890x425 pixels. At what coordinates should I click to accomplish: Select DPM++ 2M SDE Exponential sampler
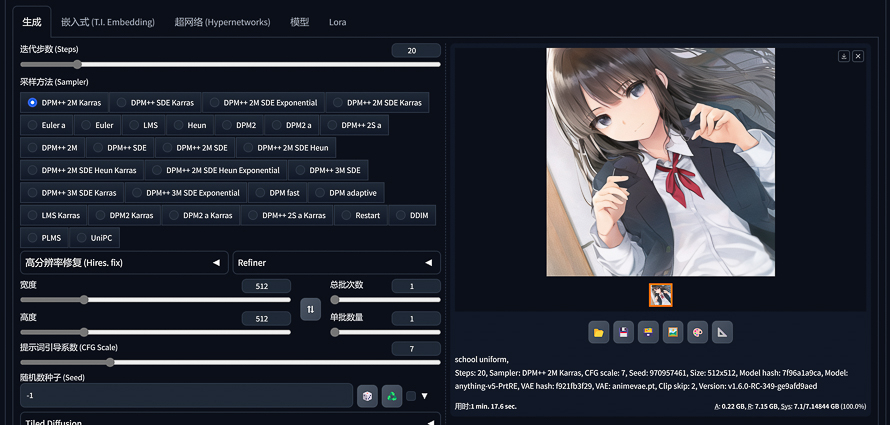[263, 103]
